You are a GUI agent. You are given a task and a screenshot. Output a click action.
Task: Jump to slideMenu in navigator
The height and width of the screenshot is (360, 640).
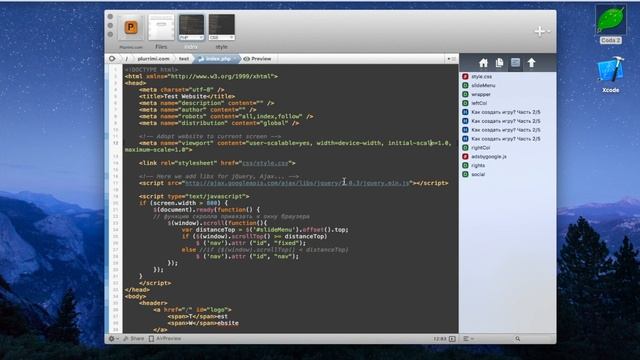(483, 85)
